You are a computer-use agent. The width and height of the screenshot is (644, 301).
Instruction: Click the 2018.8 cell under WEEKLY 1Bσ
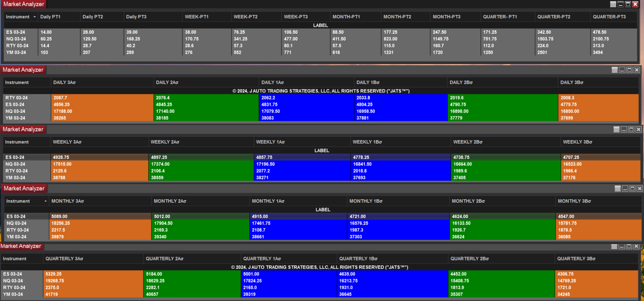pyautogui.click(x=400, y=171)
